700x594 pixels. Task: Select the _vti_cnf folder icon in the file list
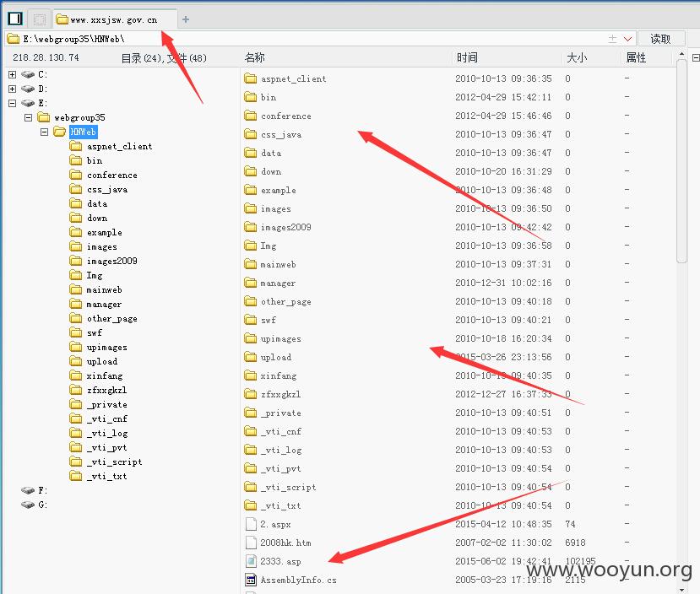251,432
